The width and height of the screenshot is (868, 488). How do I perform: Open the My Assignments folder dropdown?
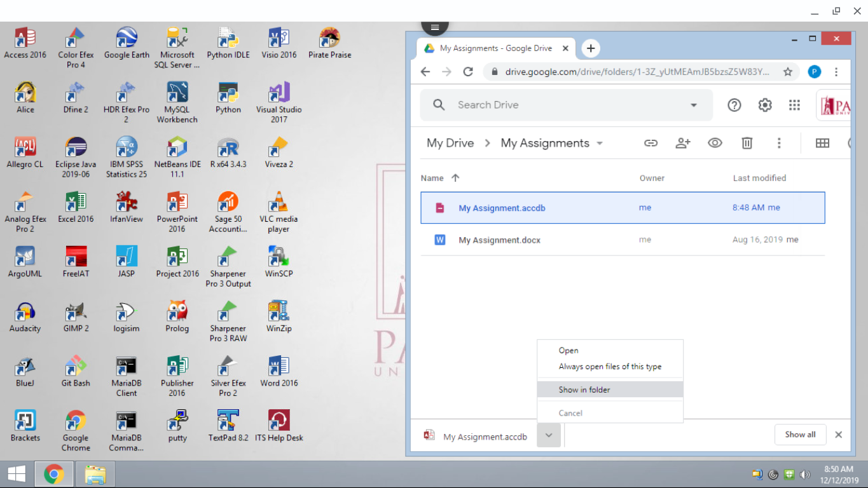coord(600,144)
